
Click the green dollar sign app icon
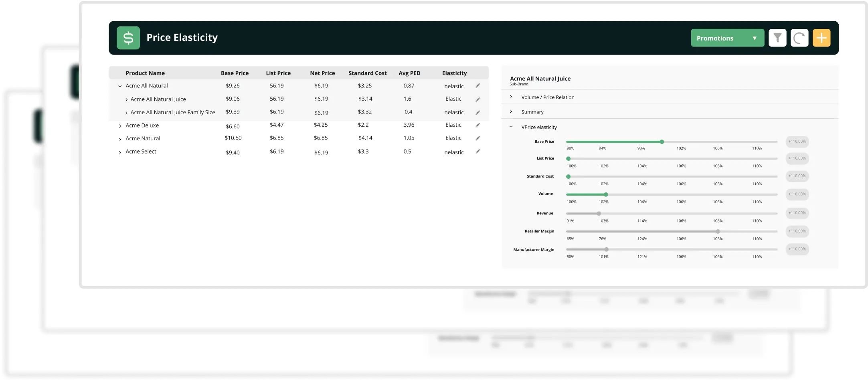coord(128,38)
